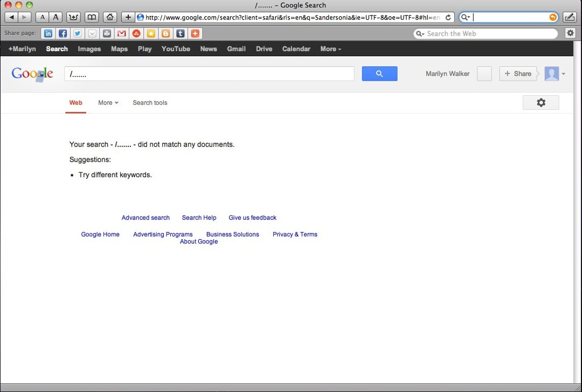Screen dimensions: 582x392
Task: Share page on Facebook
Action: pyautogui.click(x=63, y=33)
